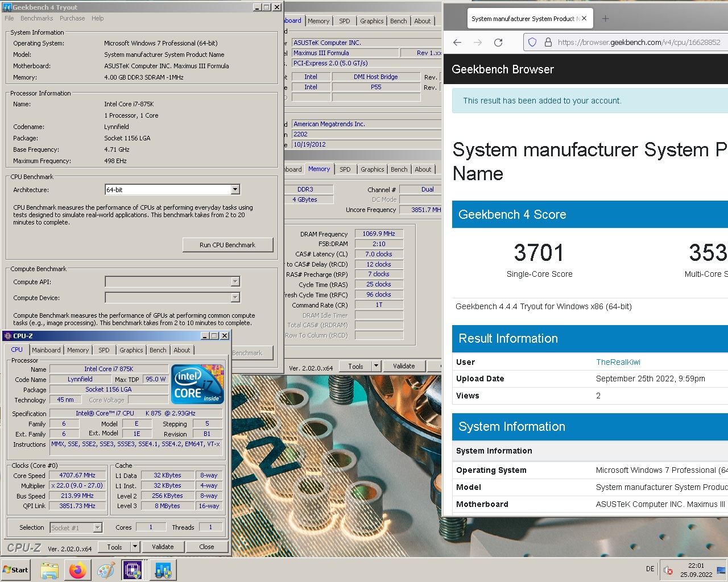Click the Intel Core i7 inside logo
This screenshot has width=728, height=582.
[198, 384]
